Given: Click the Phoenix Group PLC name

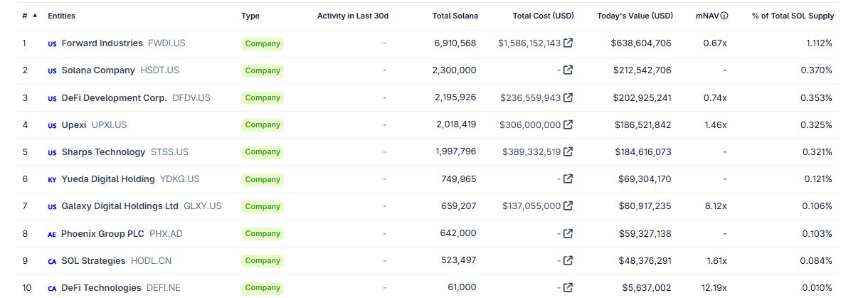Looking at the screenshot, I should click(x=102, y=233).
